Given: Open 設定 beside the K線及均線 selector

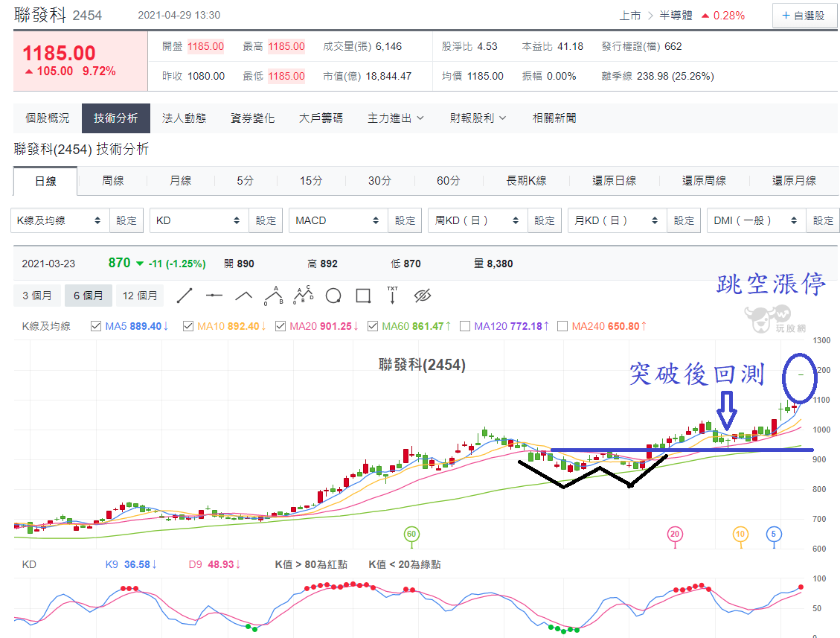Looking at the screenshot, I should pos(126,220).
